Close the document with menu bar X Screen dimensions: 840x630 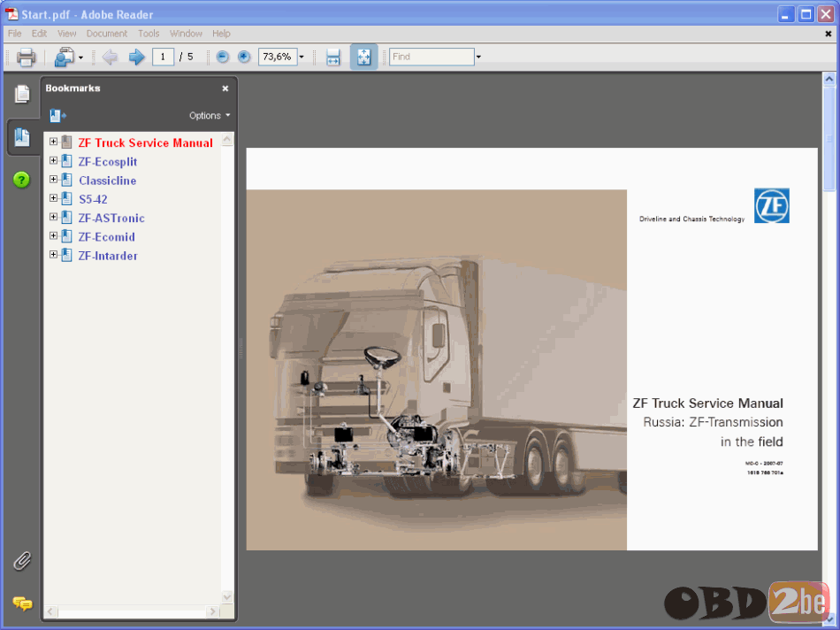[x=829, y=34]
